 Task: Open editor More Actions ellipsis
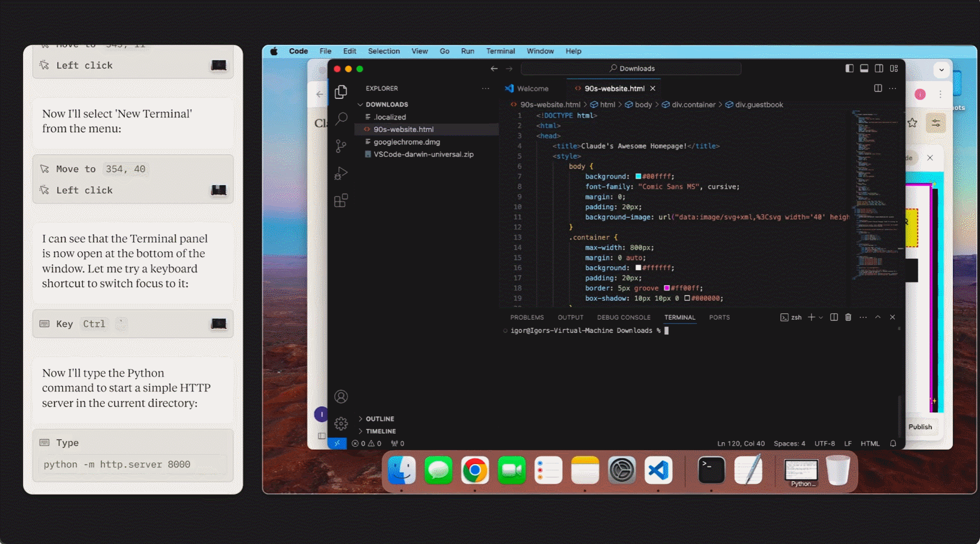pos(893,89)
